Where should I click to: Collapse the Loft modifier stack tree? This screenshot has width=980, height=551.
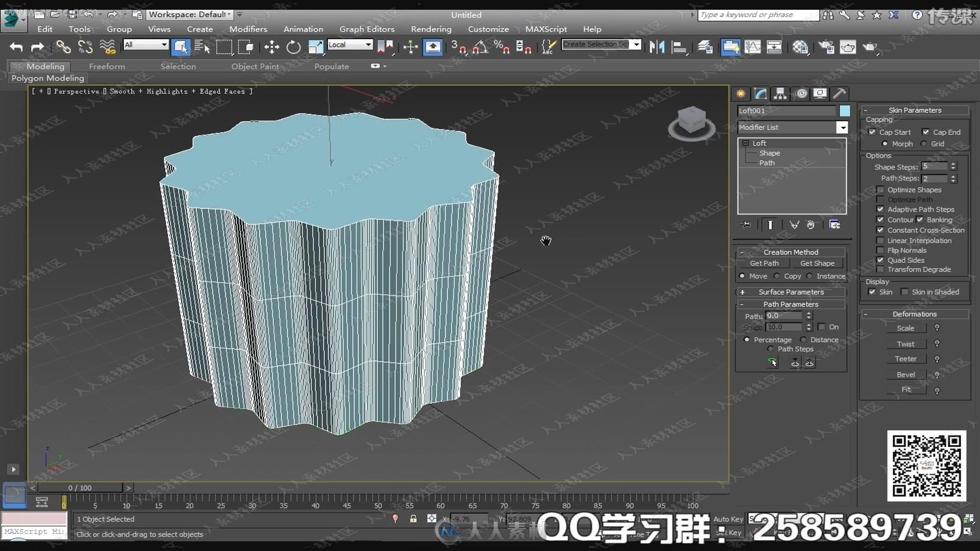(745, 143)
